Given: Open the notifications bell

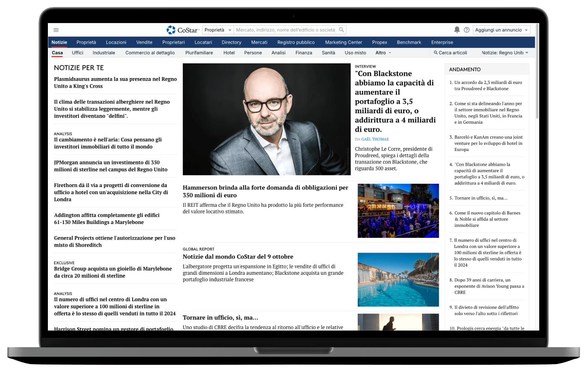Looking at the screenshot, I should point(457,30).
